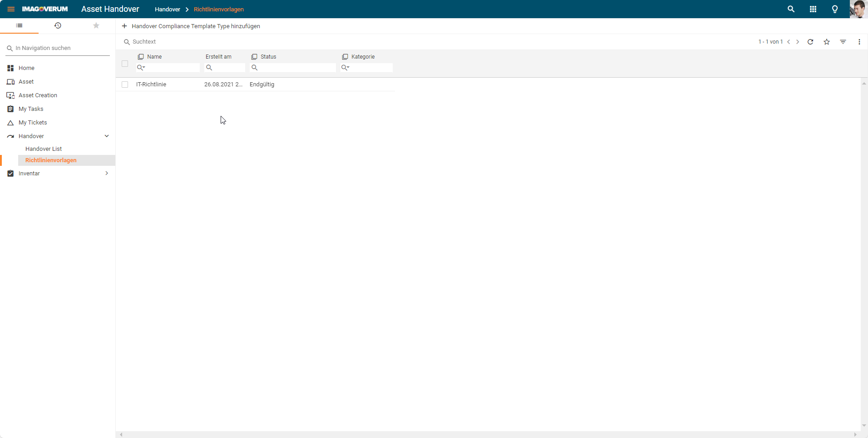Open the user profile avatar
Screen dimensions: 868x438
coord(858,9)
